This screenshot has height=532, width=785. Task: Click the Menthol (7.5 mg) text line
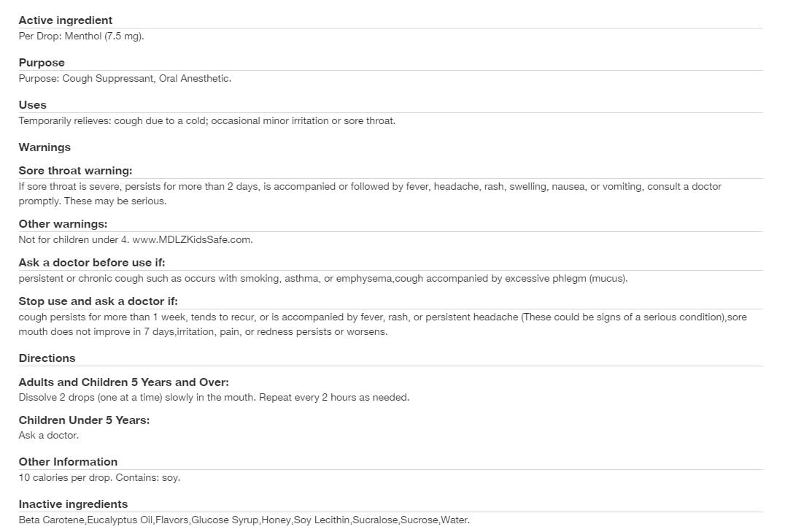tap(81, 36)
